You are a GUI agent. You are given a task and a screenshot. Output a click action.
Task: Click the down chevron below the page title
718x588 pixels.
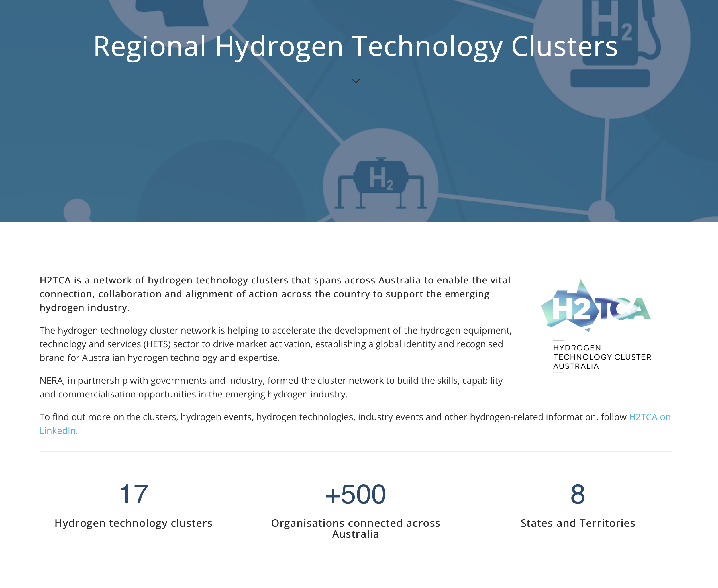click(356, 81)
